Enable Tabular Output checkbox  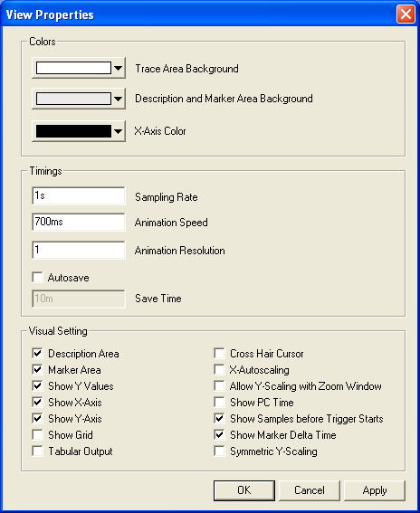click(x=37, y=451)
